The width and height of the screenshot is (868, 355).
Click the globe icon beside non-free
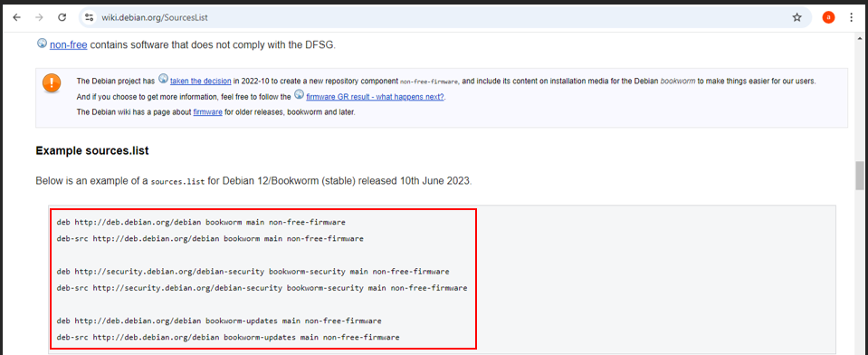(x=42, y=43)
